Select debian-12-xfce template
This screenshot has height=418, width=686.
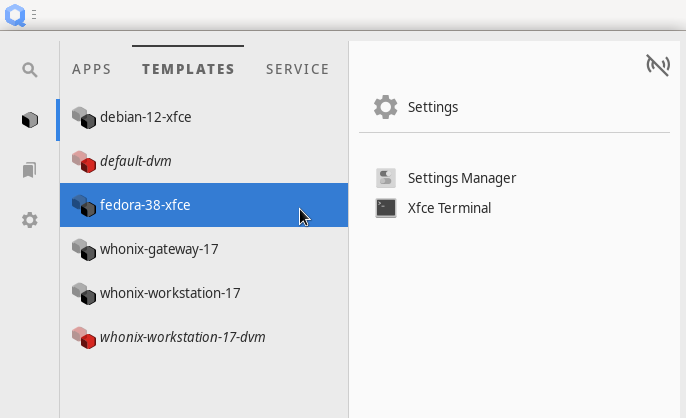tap(204, 117)
